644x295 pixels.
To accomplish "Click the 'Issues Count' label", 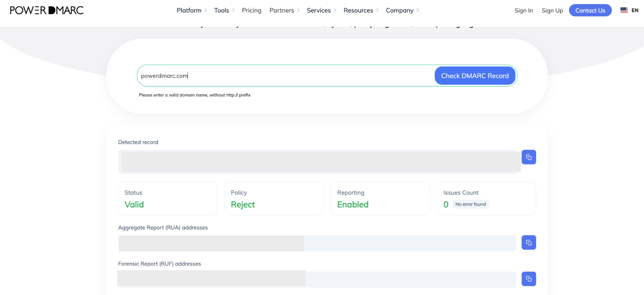I will tap(461, 193).
